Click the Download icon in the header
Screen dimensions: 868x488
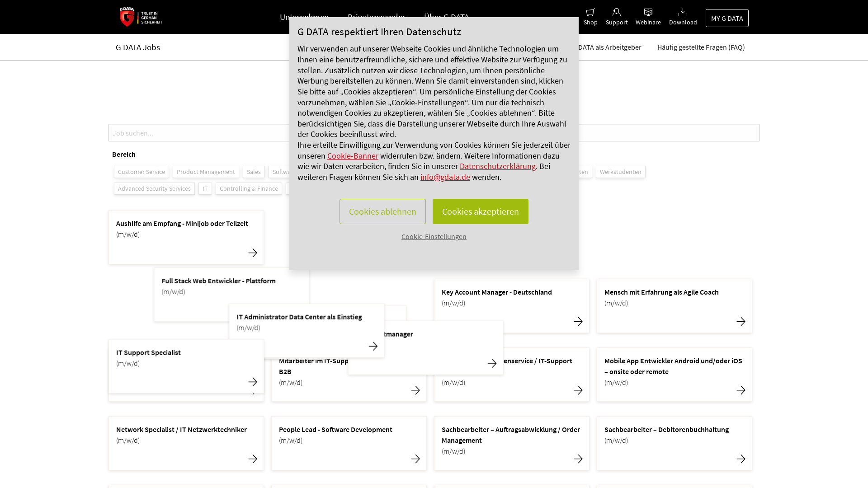tap(683, 13)
